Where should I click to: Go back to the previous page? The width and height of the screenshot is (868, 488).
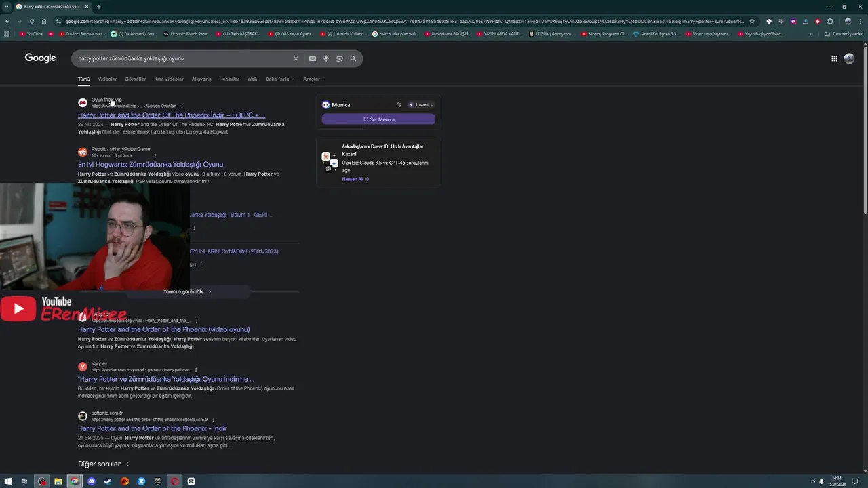tap(7, 21)
